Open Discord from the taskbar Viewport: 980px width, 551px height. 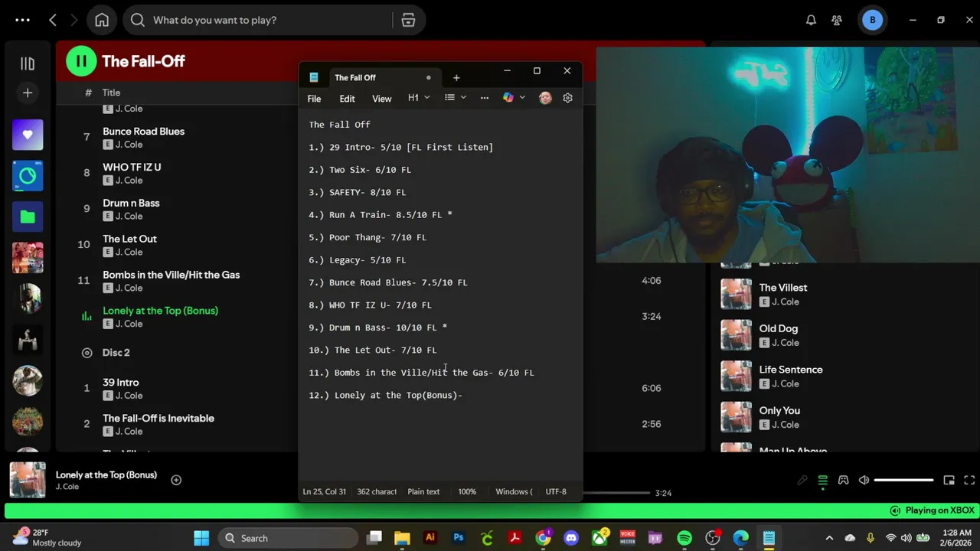[571, 538]
